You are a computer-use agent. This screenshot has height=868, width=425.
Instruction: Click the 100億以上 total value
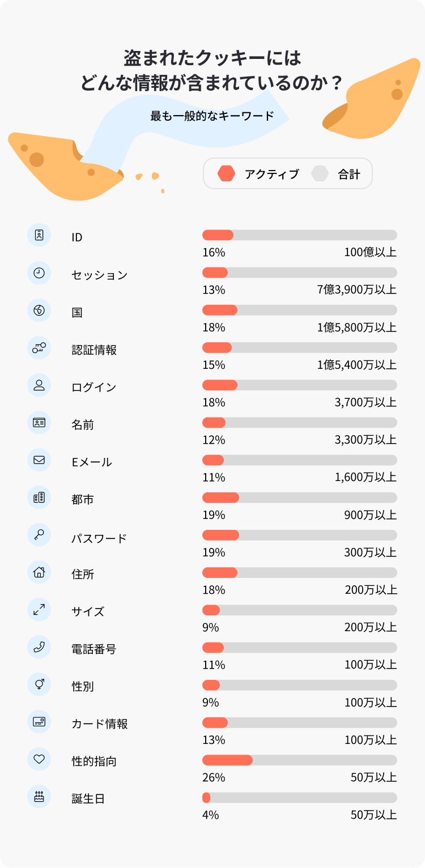370,252
